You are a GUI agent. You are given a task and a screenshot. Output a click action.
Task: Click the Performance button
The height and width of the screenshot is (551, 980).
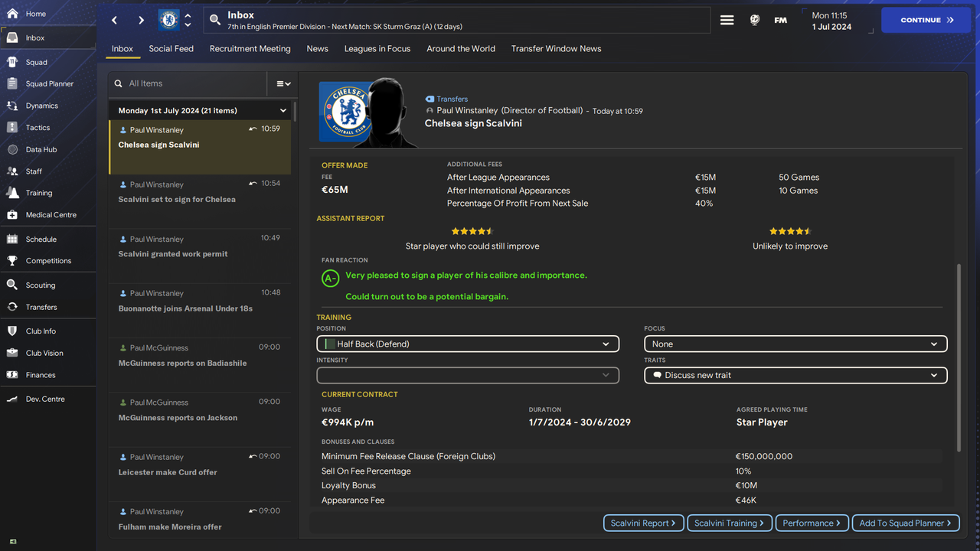pos(812,523)
